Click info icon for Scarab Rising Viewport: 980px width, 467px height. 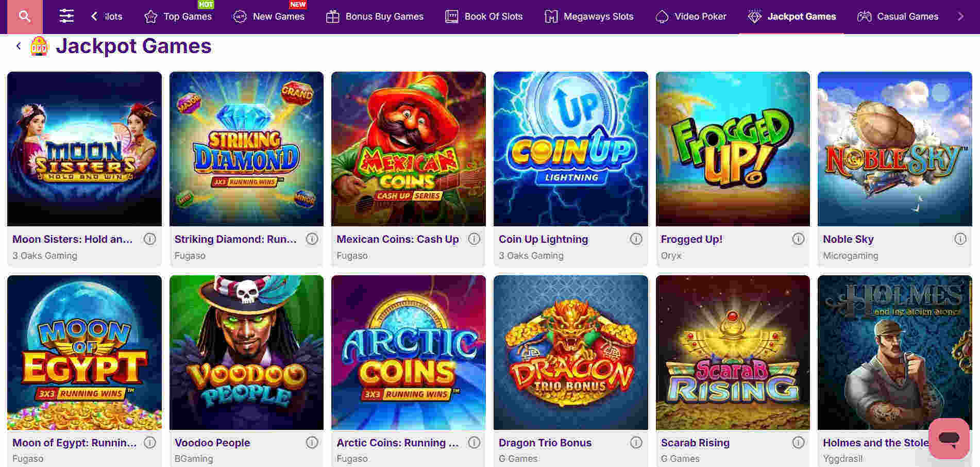pos(798,443)
